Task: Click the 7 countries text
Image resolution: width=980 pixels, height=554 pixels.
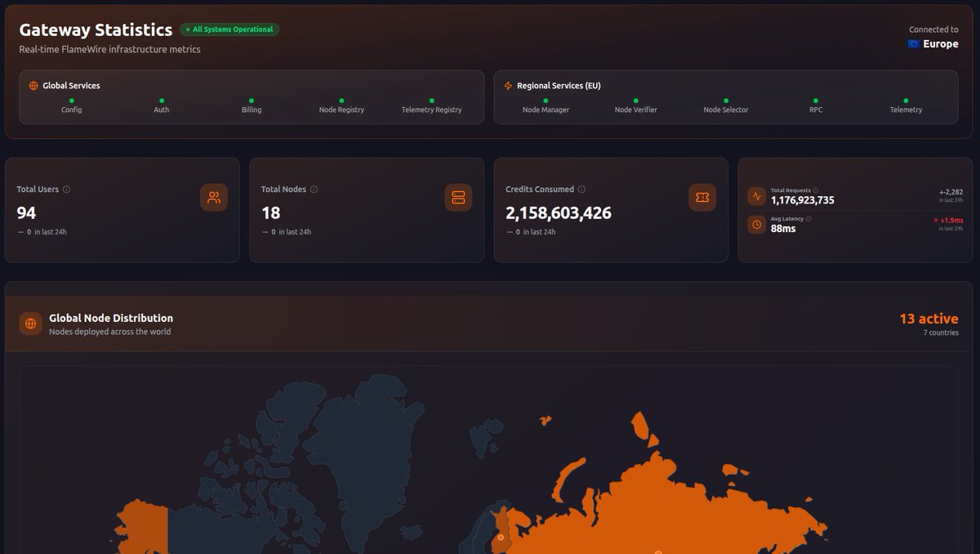Action: 941,333
